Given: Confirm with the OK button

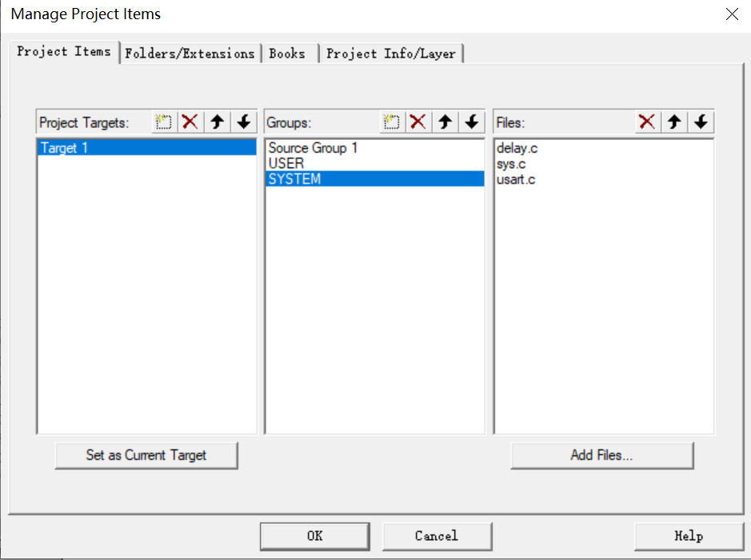Looking at the screenshot, I should click(x=315, y=536).
